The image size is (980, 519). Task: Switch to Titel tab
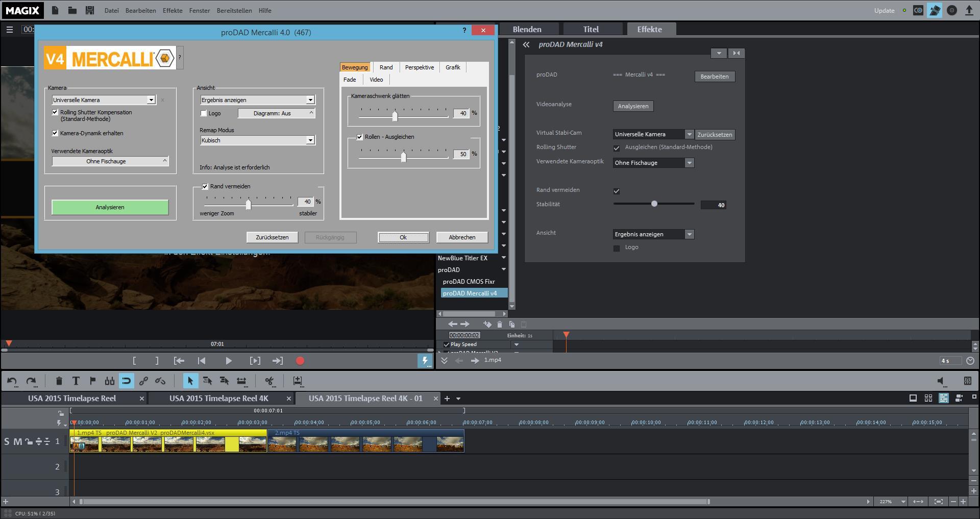click(x=591, y=29)
